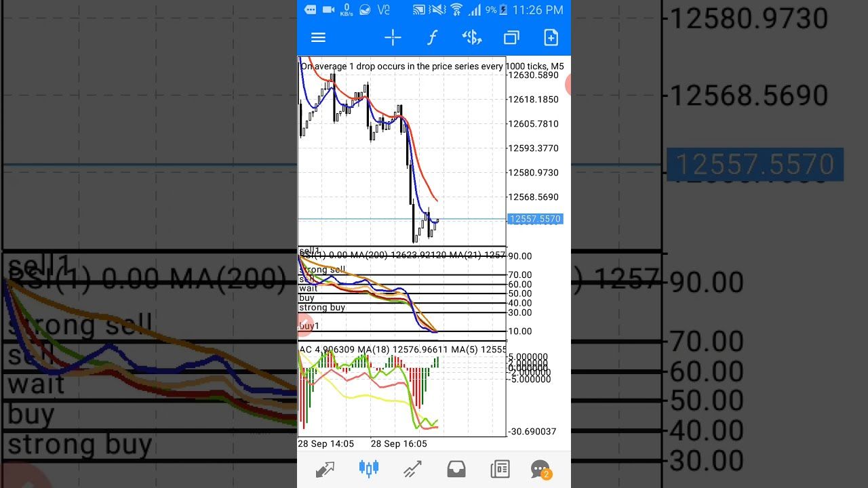Tap the 'strong buy' level line label
The height and width of the screenshot is (488, 868).
[x=322, y=307]
